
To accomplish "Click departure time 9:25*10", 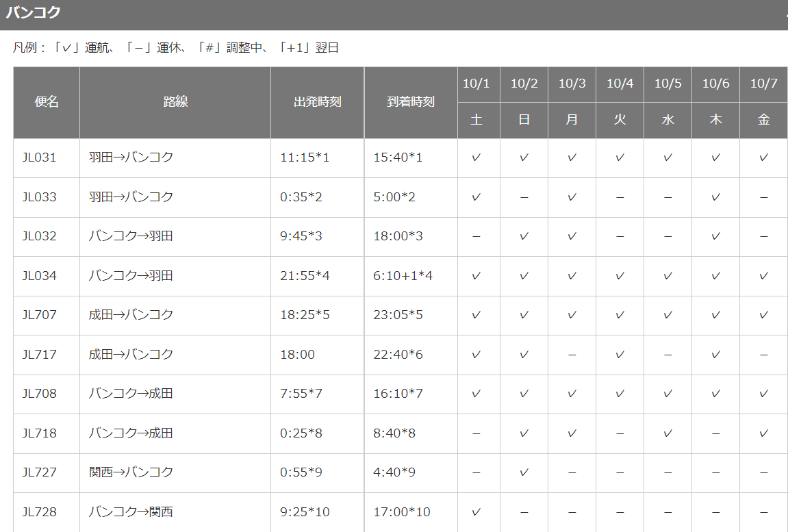I will 305,512.
